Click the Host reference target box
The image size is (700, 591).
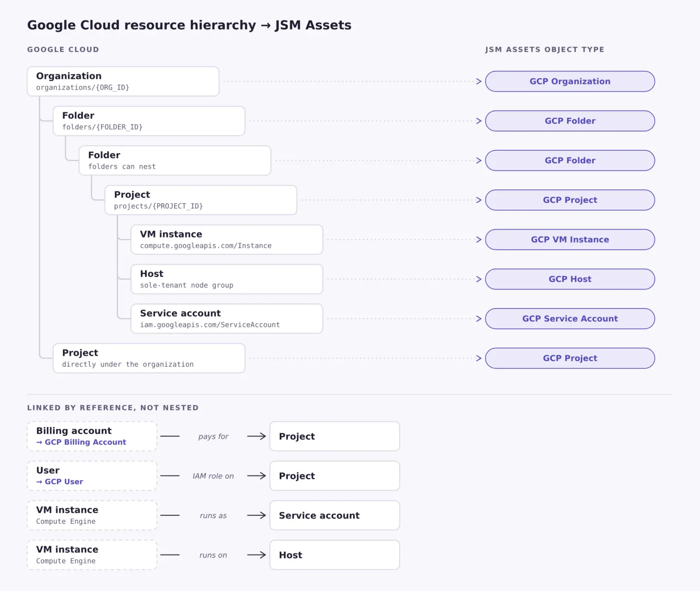point(335,555)
